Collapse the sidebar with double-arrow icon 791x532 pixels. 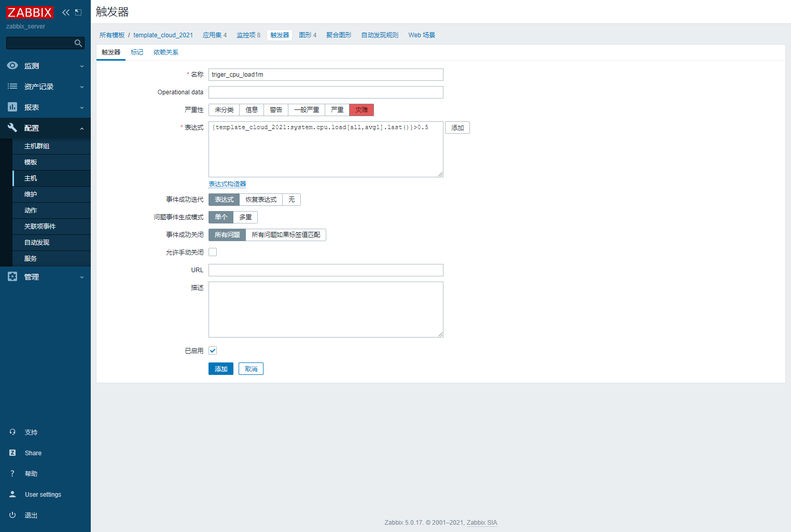point(66,12)
